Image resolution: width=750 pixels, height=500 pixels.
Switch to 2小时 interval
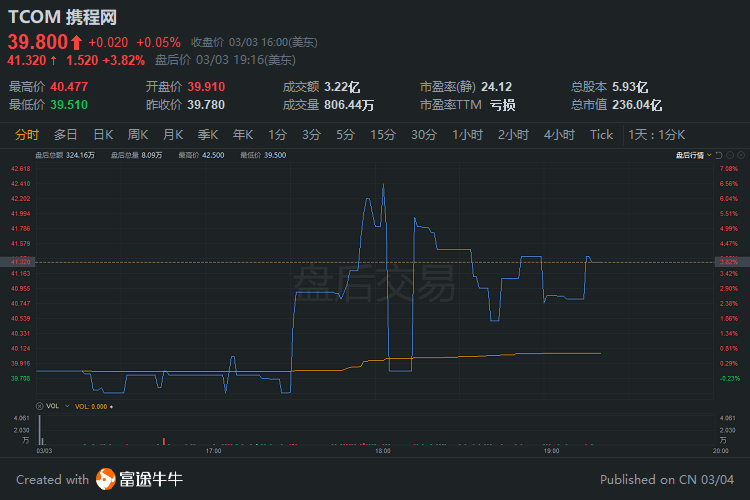pyautogui.click(x=513, y=135)
